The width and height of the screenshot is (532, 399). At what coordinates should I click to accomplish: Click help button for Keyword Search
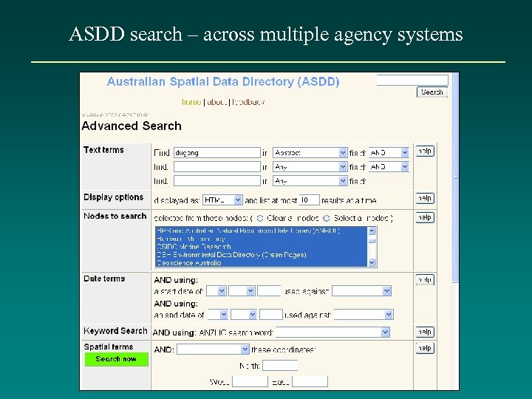coord(425,332)
